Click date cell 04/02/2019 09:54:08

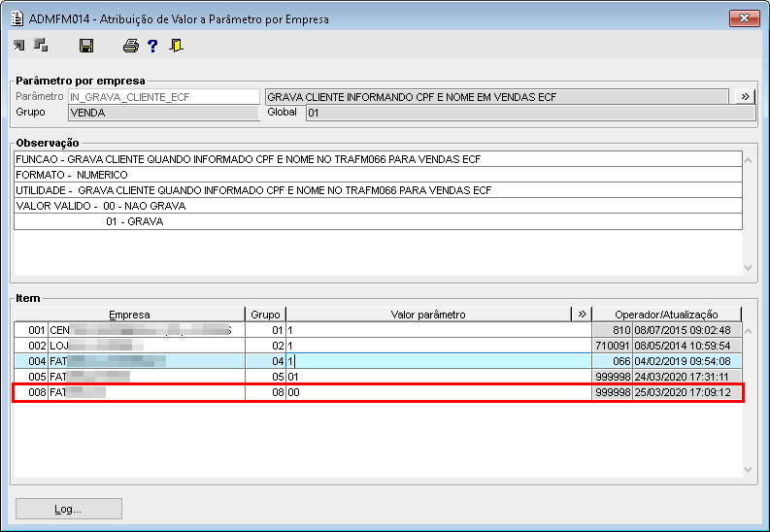[686, 361]
